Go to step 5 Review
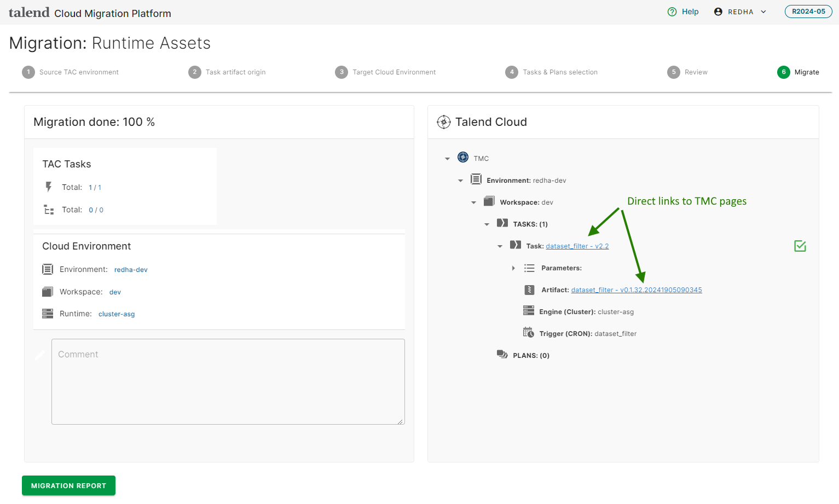Viewport: 839px width, 504px height. point(687,72)
